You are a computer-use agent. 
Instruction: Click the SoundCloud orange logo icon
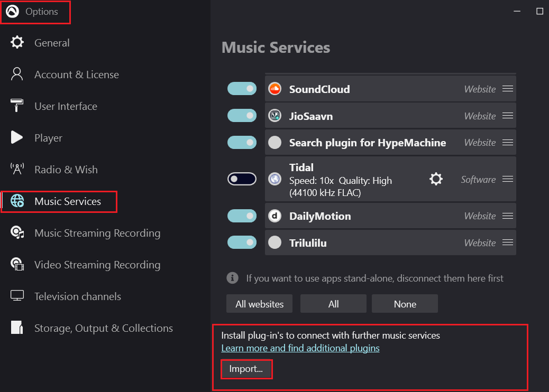(x=275, y=89)
